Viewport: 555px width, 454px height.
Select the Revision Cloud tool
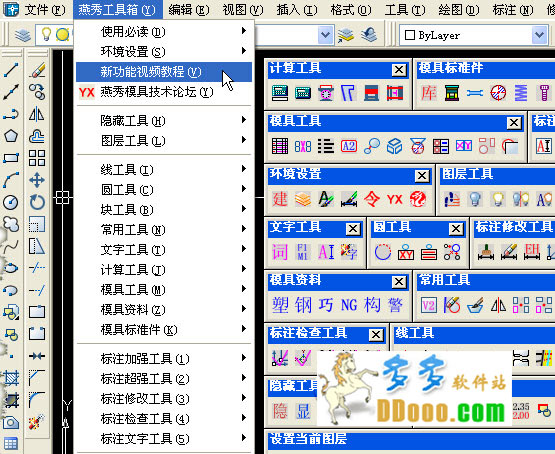coord(11,224)
